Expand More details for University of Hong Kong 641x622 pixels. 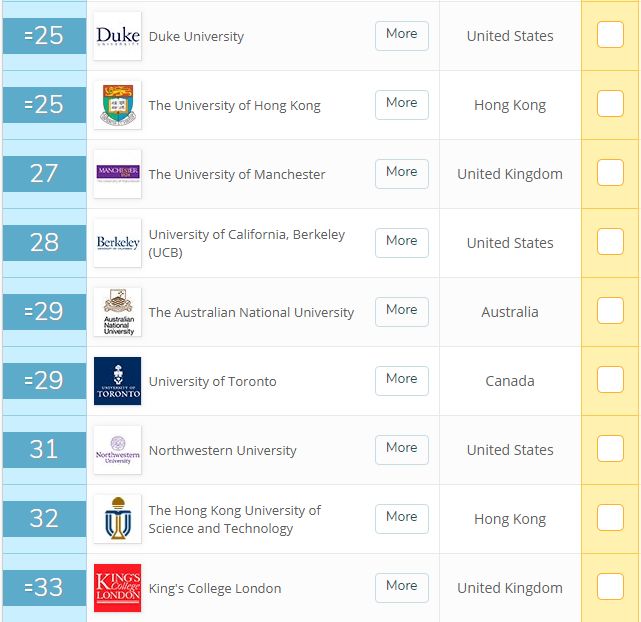(x=402, y=104)
